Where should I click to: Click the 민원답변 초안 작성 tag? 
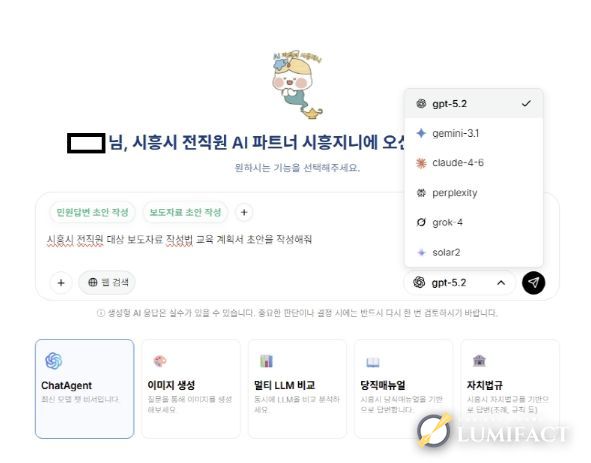point(92,212)
